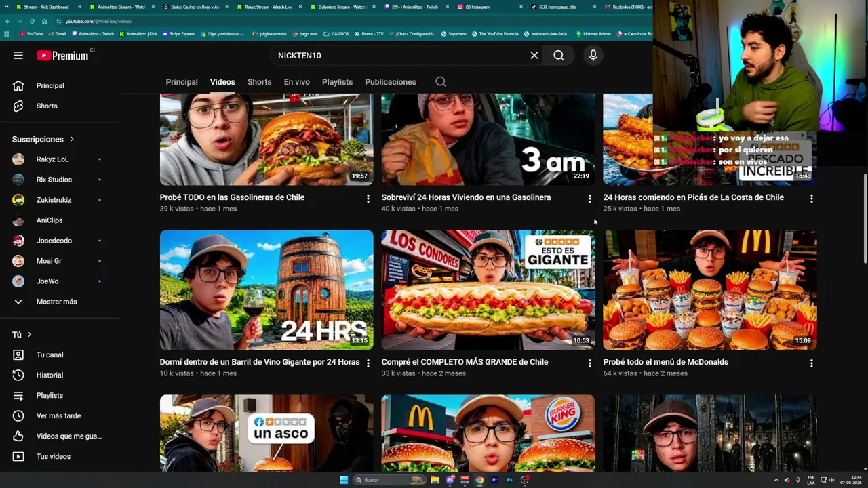
Task: Open options menu for Viviendo en una Gasolinera video
Action: click(x=590, y=199)
